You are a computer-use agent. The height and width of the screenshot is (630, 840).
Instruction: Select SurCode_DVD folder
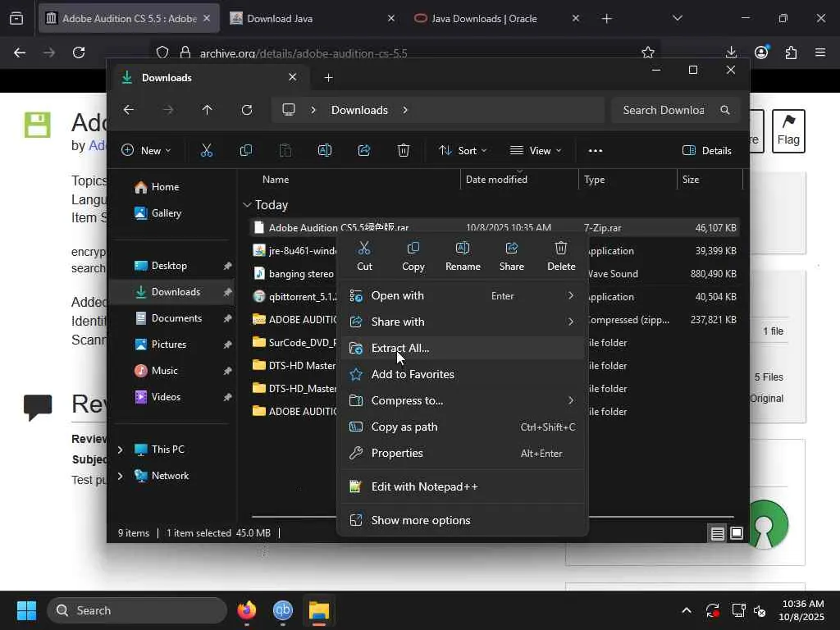(x=294, y=343)
